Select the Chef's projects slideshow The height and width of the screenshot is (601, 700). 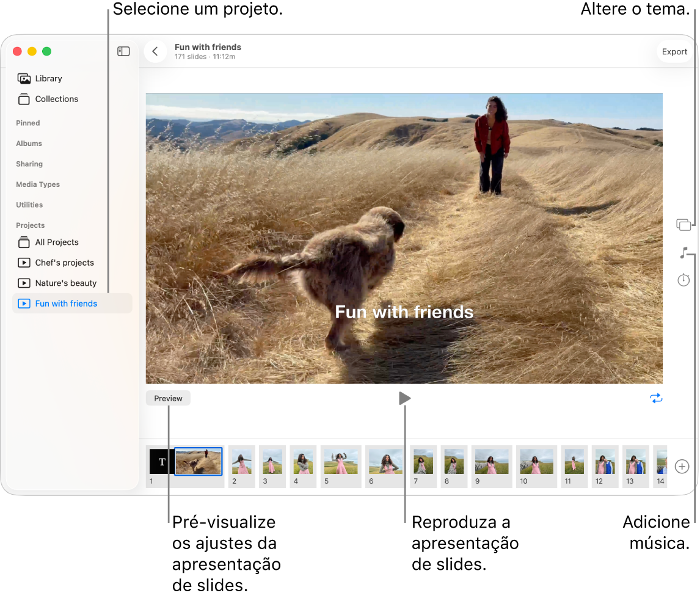(x=72, y=263)
